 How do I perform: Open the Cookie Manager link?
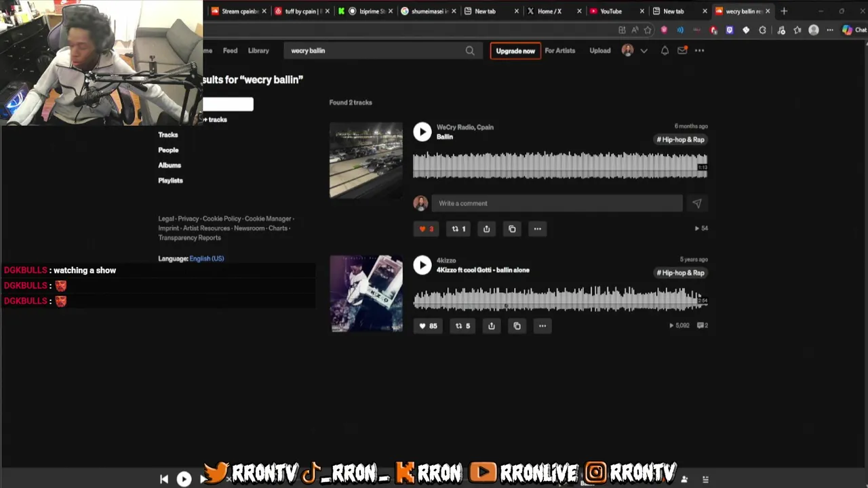268,219
